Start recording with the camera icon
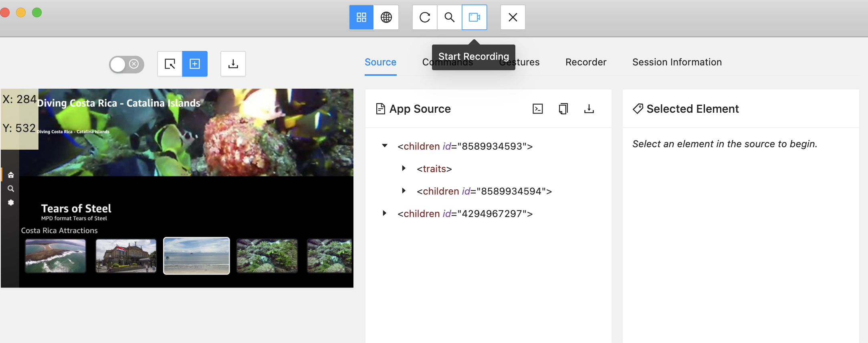Screen dimensions: 868x343 pyautogui.click(x=474, y=17)
